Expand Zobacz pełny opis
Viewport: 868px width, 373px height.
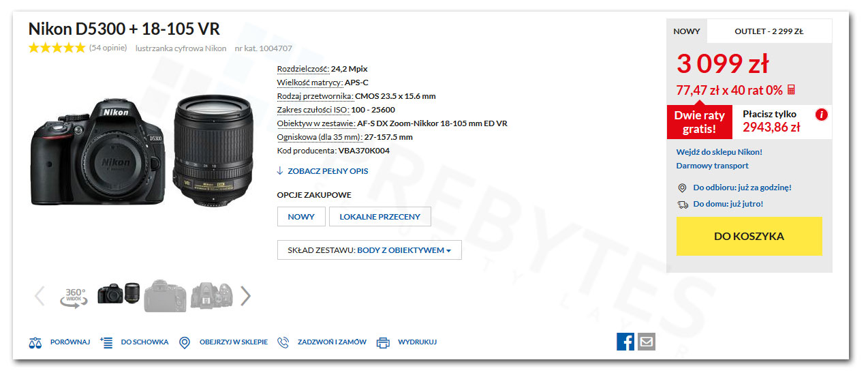coord(322,171)
